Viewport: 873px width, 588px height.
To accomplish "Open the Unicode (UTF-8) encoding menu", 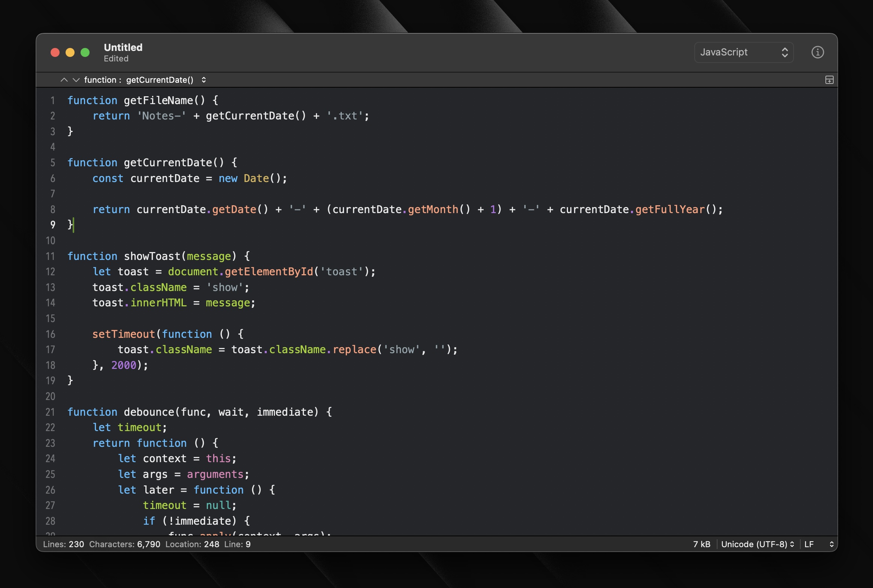I will [x=757, y=544].
